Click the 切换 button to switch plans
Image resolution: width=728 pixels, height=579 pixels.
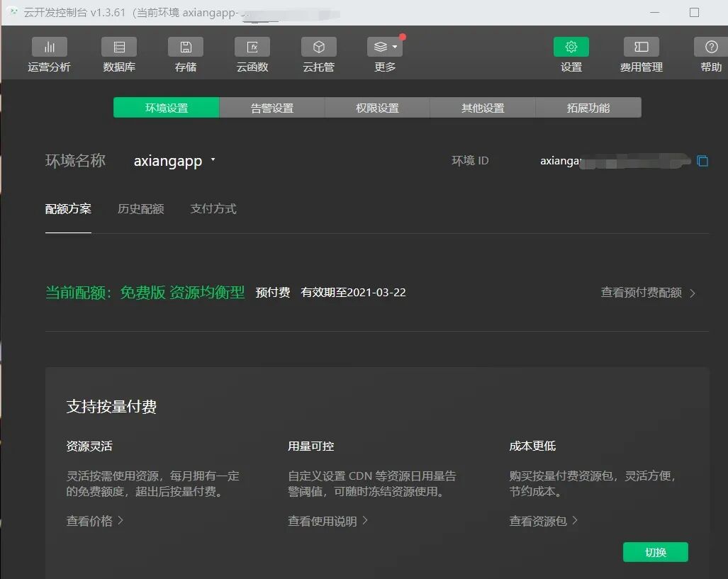(655, 552)
